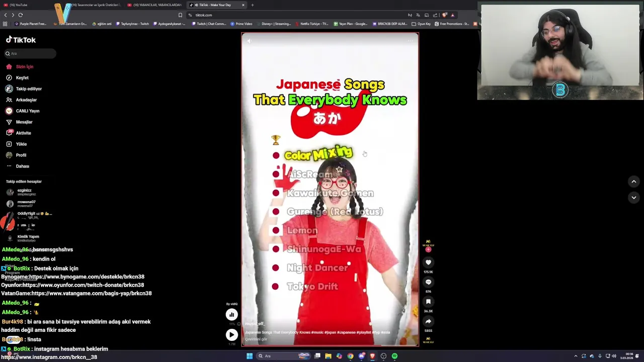Click the browser back arrow

click(x=6, y=15)
